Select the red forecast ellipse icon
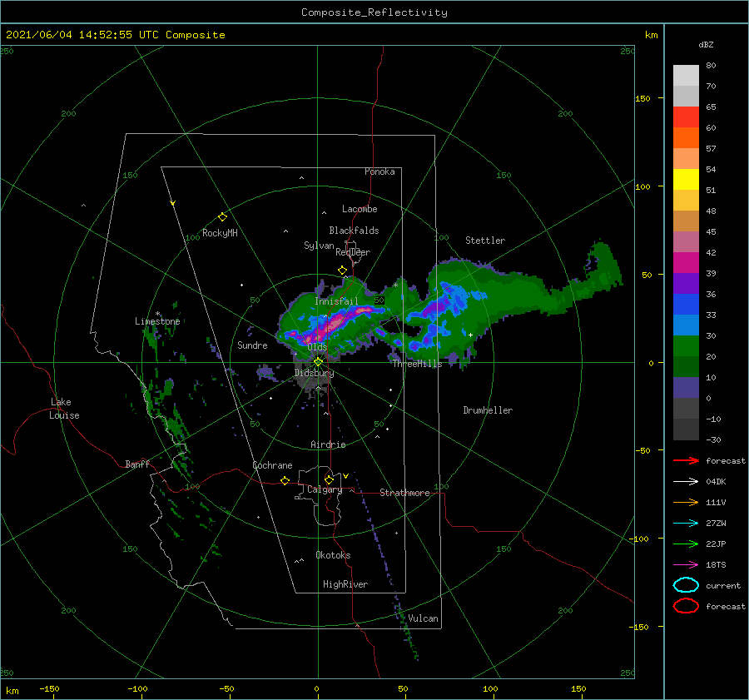749x700 pixels. click(x=686, y=606)
